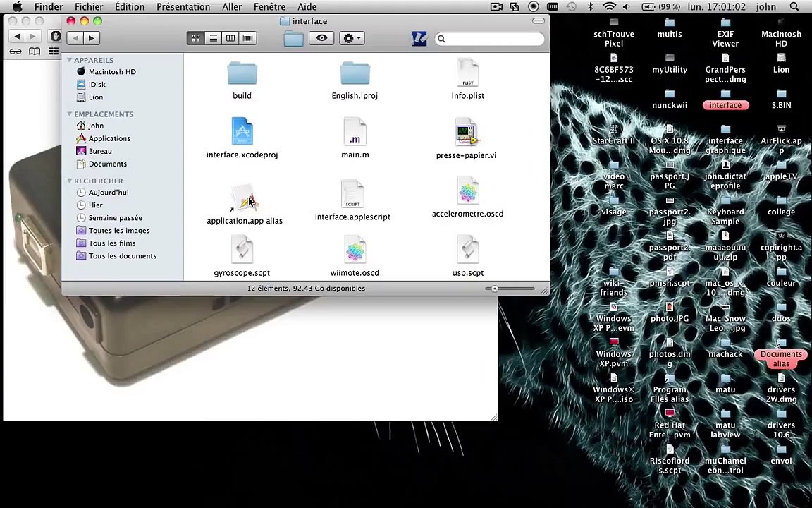Toggle toolbar pill button on interface window
Viewport: 812px width, 508px height.
[x=538, y=20]
